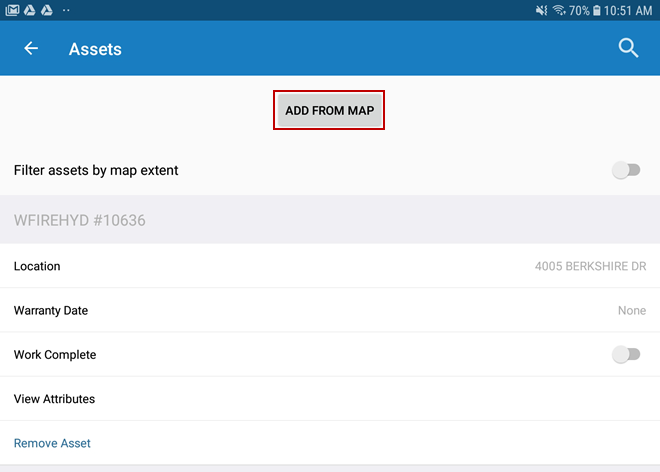The height and width of the screenshot is (472, 660).
Task: Tap the Gmail notification icon in status bar
Action: (x=12, y=10)
